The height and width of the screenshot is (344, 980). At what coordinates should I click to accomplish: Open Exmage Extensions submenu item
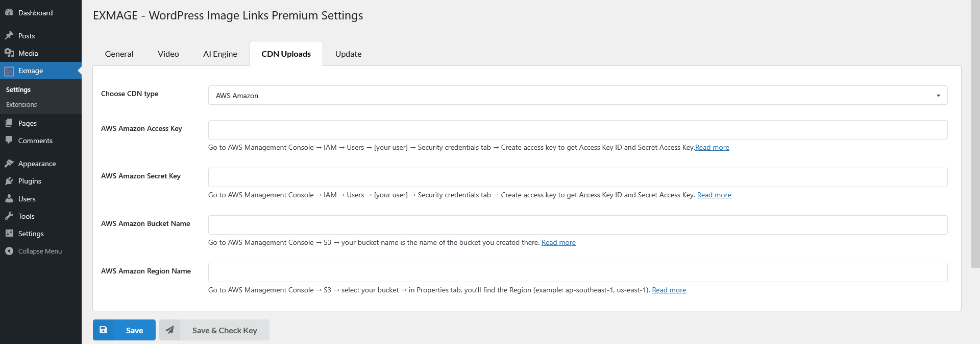[21, 104]
